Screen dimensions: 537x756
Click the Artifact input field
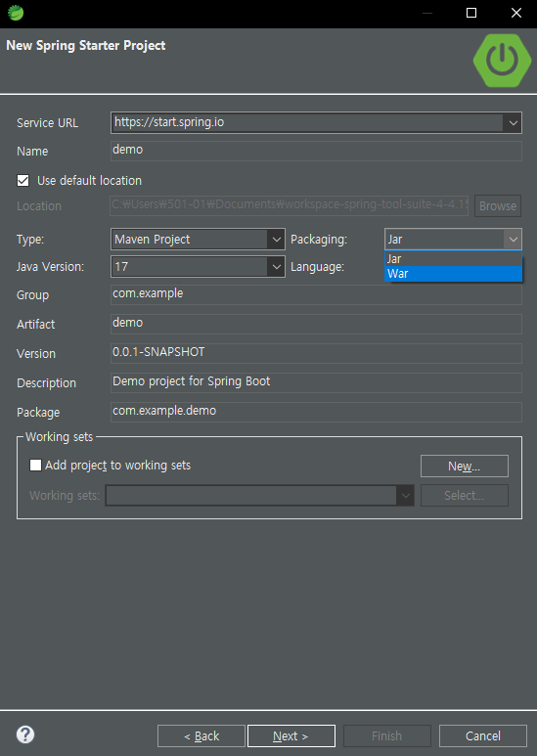[316, 324]
